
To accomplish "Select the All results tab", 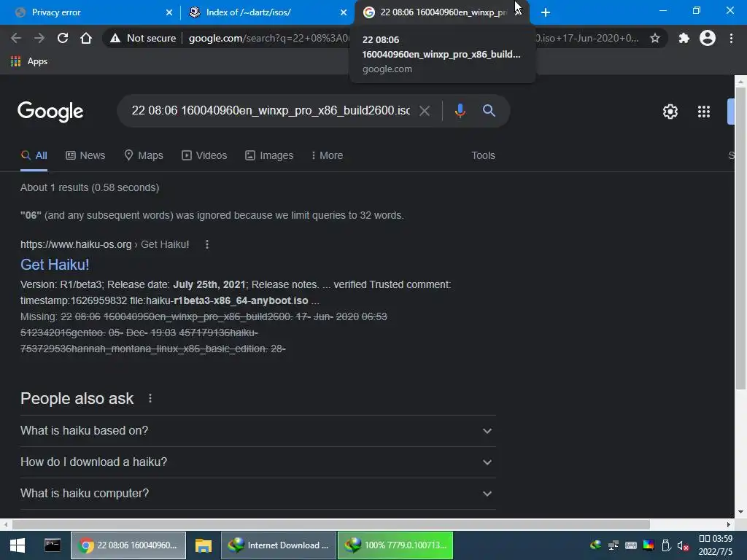I will click(x=34, y=155).
